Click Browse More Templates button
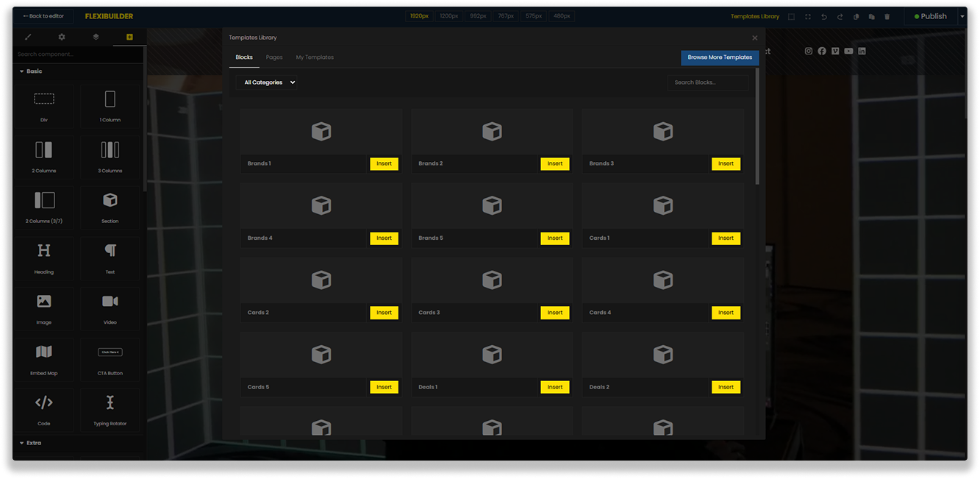Viewport: 980px width, 479px height. pos(720,57)
